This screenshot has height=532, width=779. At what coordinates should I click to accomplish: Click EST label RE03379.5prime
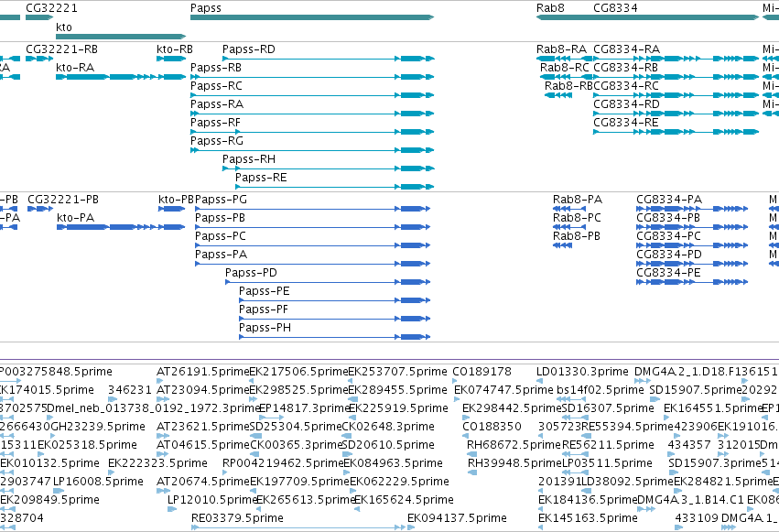tap(237, 518)
